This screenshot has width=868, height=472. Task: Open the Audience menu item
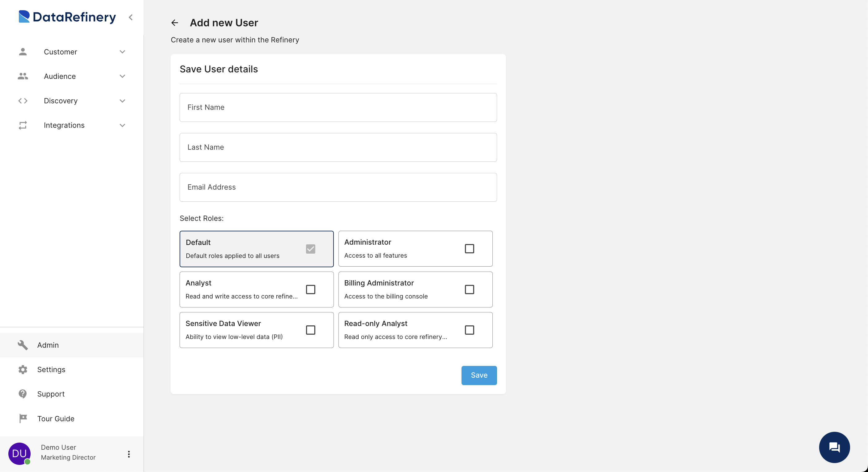pyautogui.click(x=72, y=76)
